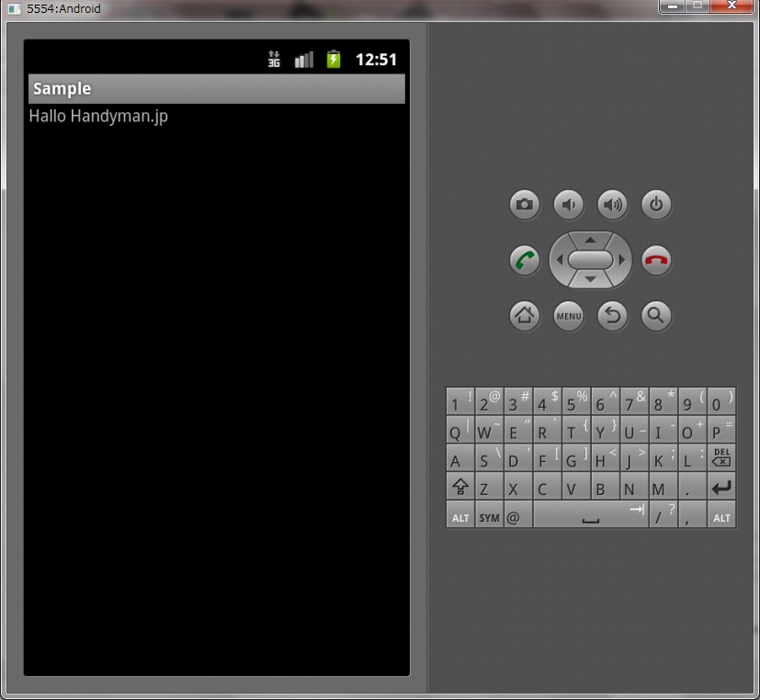Image resolution: width=760 pixels, height=700 pixels.
Task: Click the emulator camera button
Action: click(x=525, y=205)
